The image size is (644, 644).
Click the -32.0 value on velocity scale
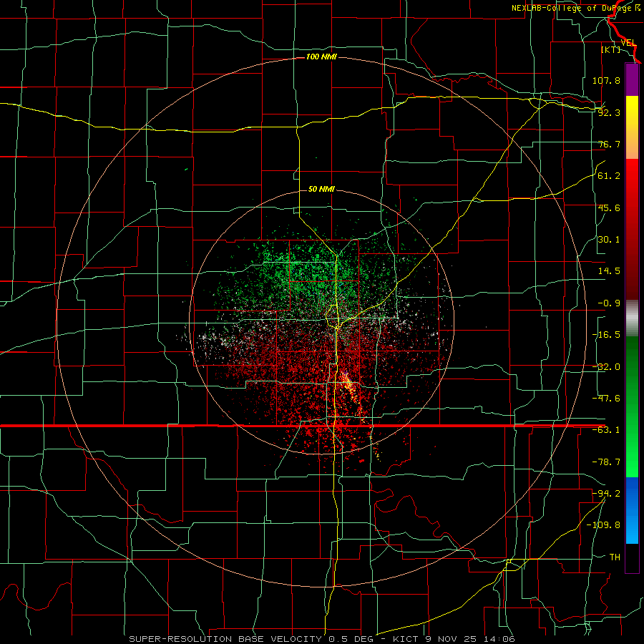pyautogui.click(x=606, y=367)
